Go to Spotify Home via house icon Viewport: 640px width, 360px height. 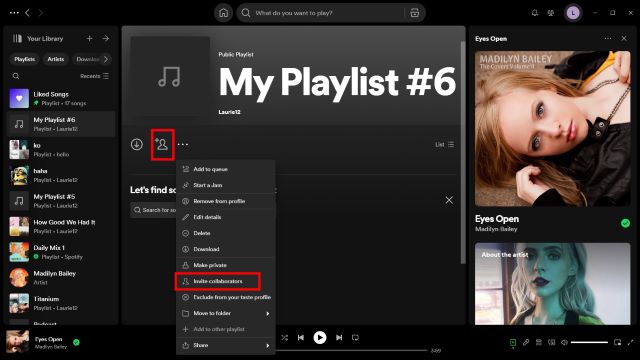(x=223, y=13)
